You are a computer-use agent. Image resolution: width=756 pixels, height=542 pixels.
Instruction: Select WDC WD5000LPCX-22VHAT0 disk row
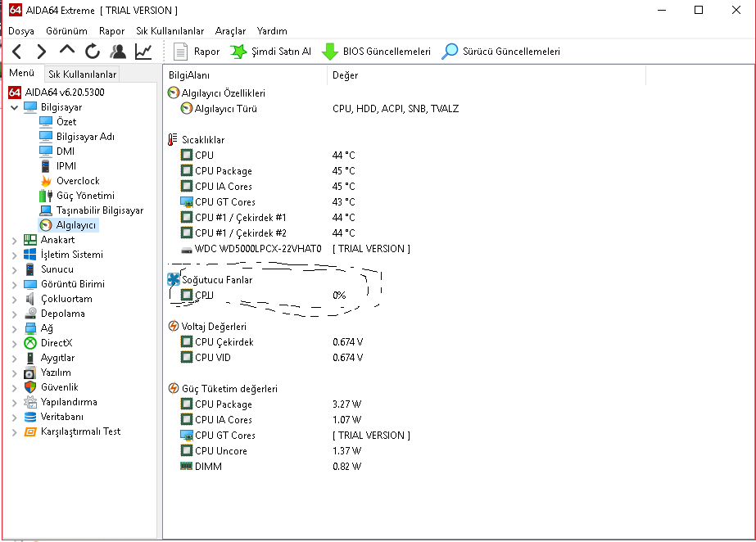tap(295, 249)
